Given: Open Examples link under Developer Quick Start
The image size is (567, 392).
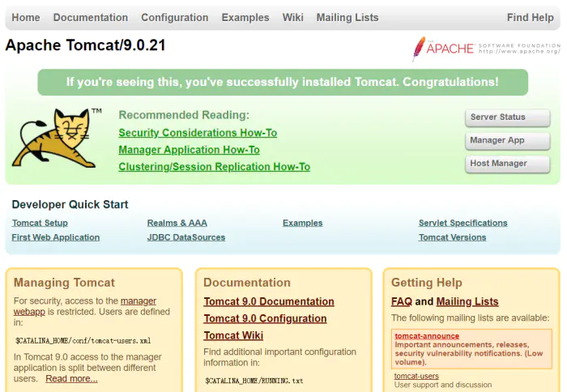Looking at the screenshot, I should [303, 223].
